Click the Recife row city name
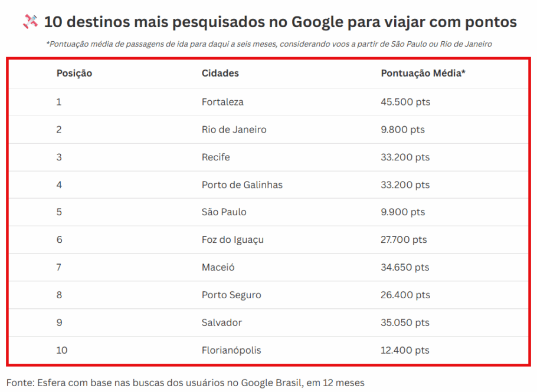Image resolution: width=537 pixels, height=392 pixels. 215,157
